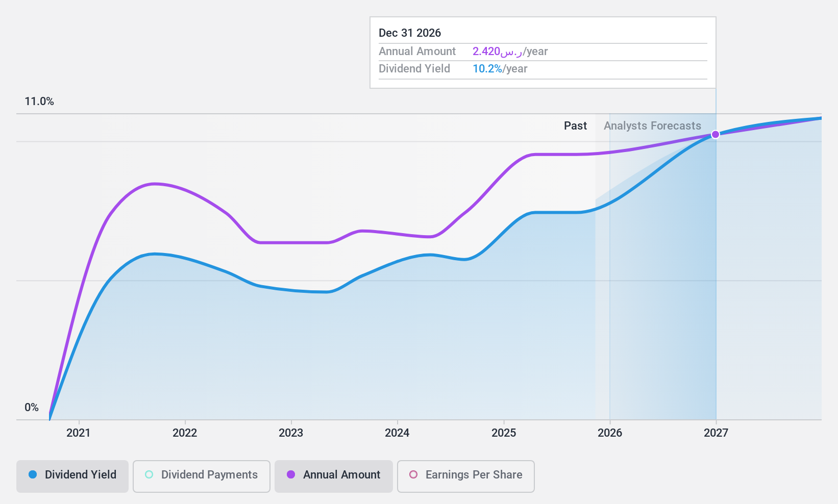Expand the Dec 31 2026 tooltip details
Image resolution: width=838 pixels, height=504 pixels.
[x=409, y=33]
